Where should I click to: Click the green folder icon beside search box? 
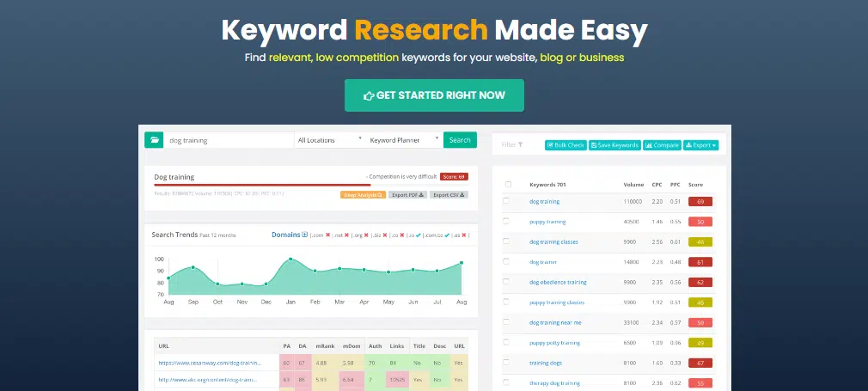[154, 140]
